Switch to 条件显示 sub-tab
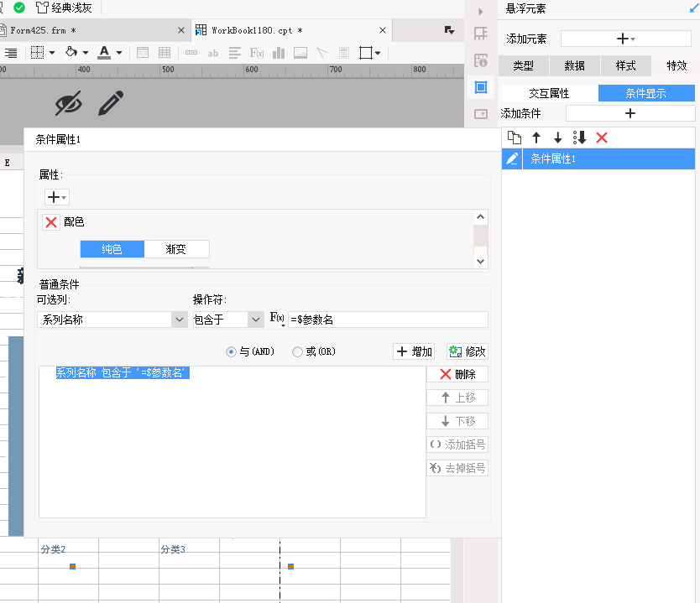This screenshot has width=700, height=603. (x=646, y=93)
